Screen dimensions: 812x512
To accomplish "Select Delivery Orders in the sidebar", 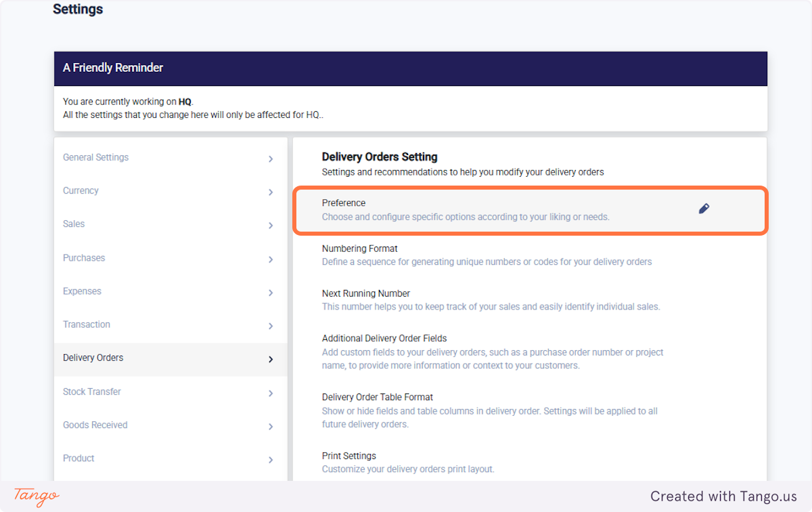I will click(171, 358).
